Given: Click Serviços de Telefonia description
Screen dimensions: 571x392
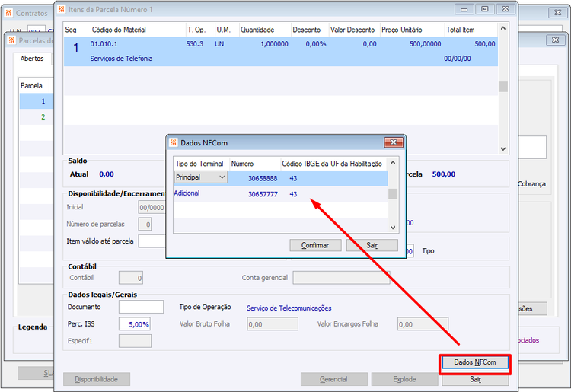Looking at the screenshot, I should click(x=121, y=59).
